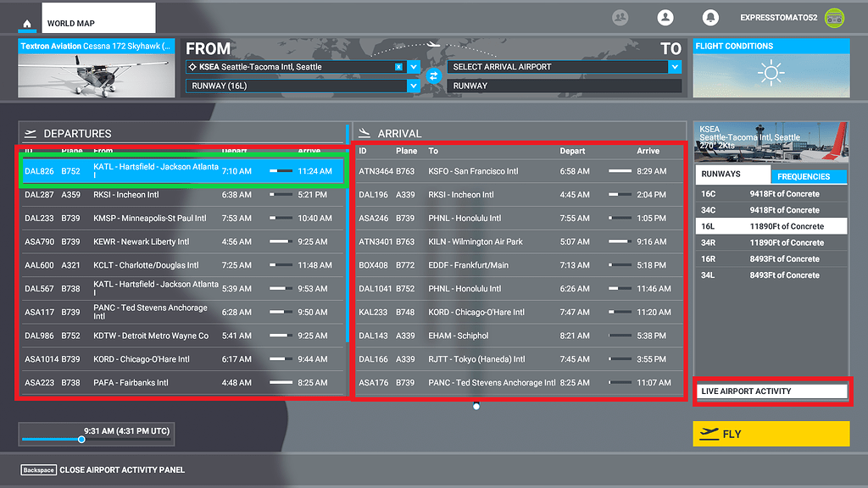Click the green boombox icon near username
Viewport: 868px width, 488px height.
click(833, 17)
